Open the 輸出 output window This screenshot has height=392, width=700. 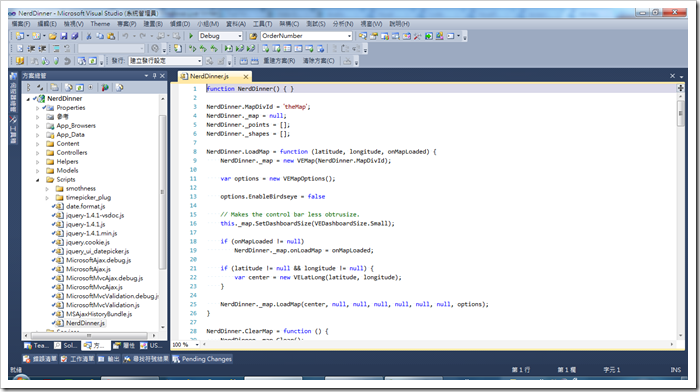(x=109, y=359)
